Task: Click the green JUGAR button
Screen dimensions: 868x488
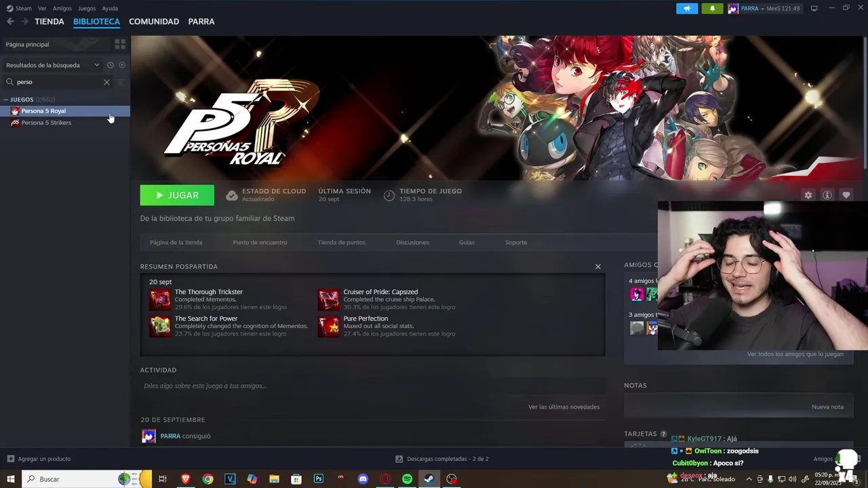Action: 177,195
